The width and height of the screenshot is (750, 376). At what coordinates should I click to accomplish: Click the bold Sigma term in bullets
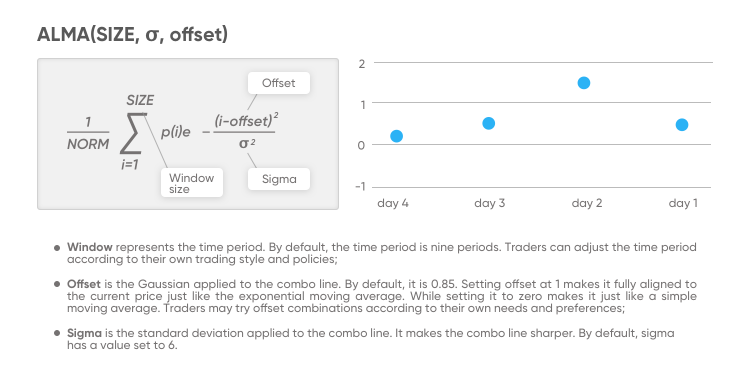pyautogui.click(x=84, y=333)
